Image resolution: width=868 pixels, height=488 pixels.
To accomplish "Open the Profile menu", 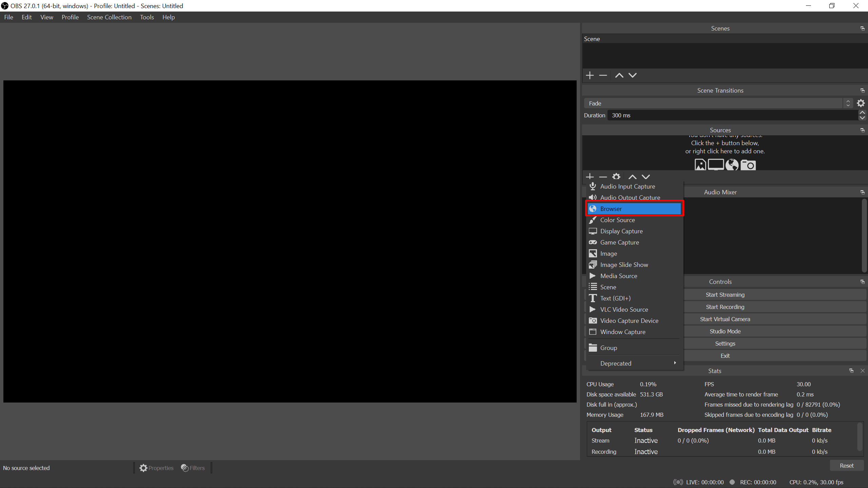I will 70,17.
